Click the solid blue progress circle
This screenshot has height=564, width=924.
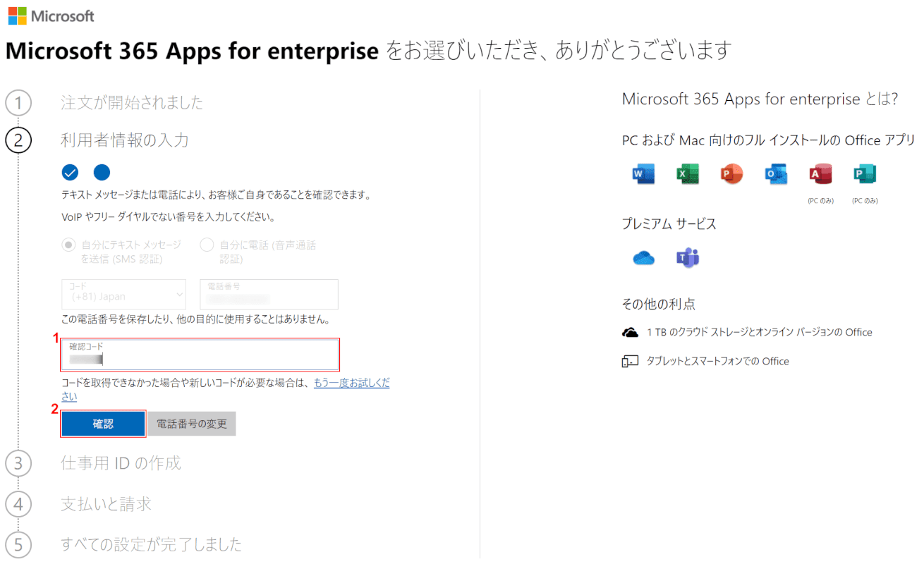(102, 172)
